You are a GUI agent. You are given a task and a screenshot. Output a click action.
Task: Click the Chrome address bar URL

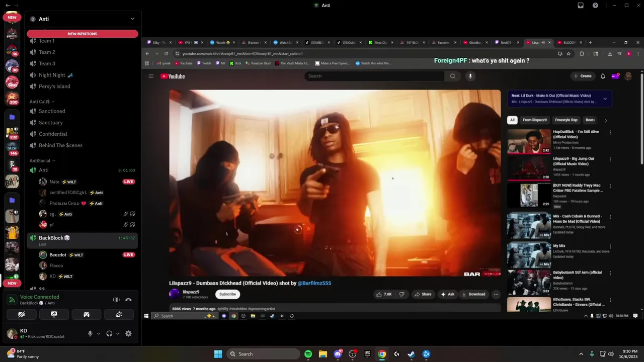tap(242, 54)
